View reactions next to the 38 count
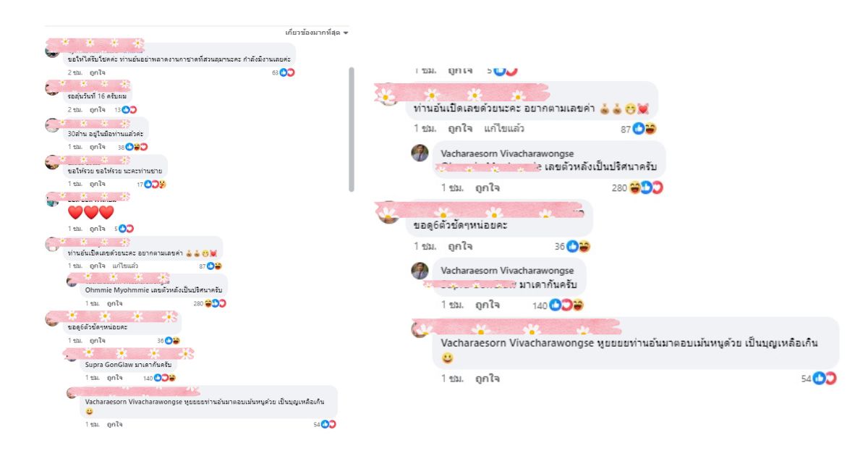The image size is (868, 456). coord(137,147)
